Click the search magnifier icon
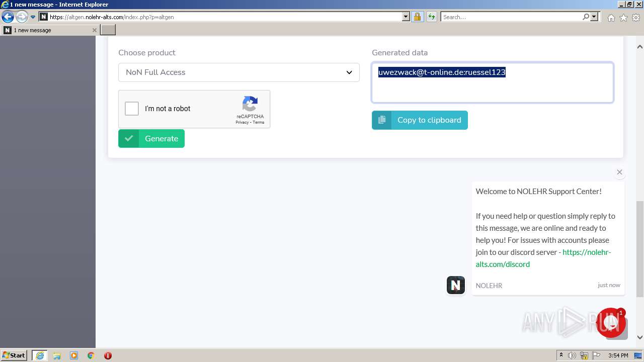Screen dimensions: 644x362 click(586, 17)
